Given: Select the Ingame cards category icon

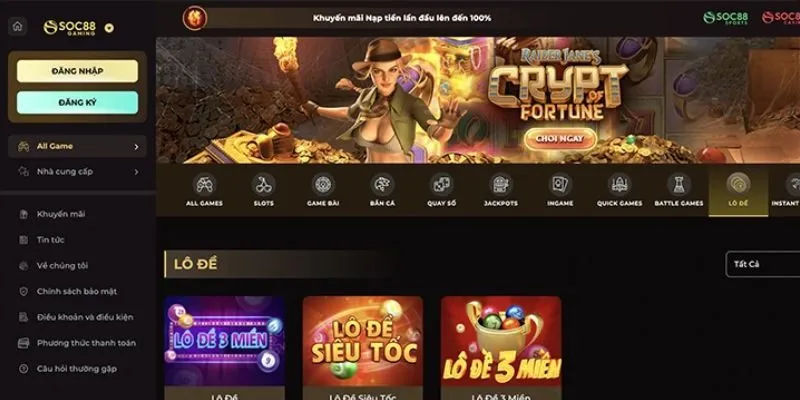Looking at the screenshot, I should coord(560,184).
